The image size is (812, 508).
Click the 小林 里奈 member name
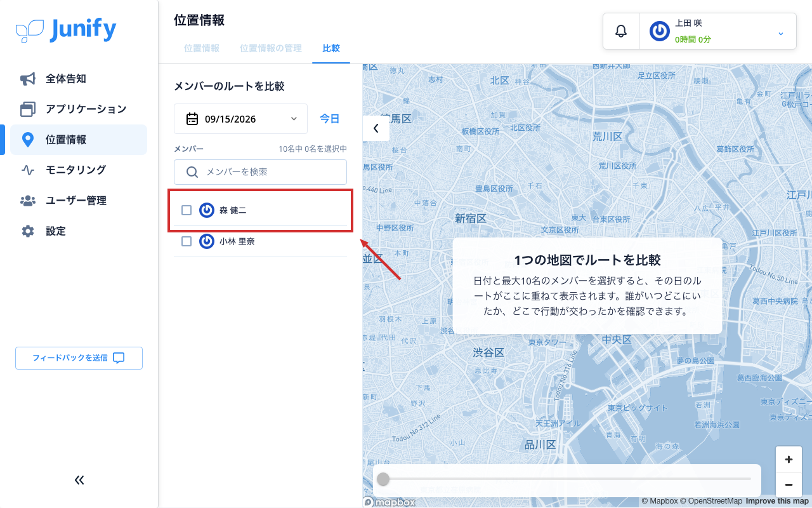(237, 241)
